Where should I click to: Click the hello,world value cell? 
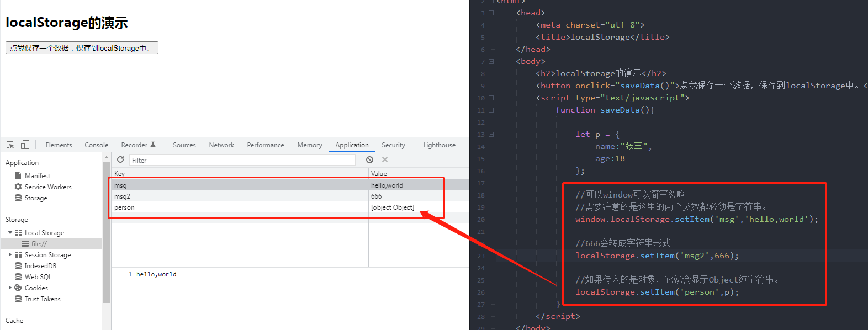click(387, 185)
